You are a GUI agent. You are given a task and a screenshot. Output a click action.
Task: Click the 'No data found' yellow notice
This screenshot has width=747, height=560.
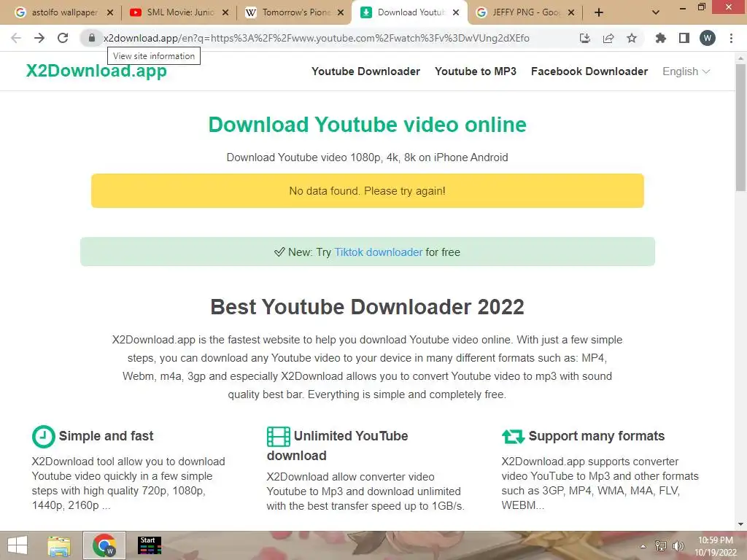click(368, 191)
